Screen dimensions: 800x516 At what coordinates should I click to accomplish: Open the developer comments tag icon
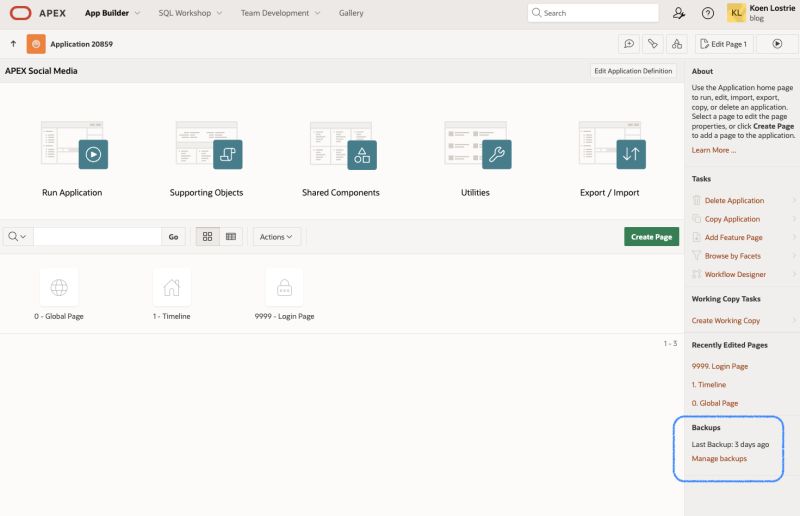point(653,44)
